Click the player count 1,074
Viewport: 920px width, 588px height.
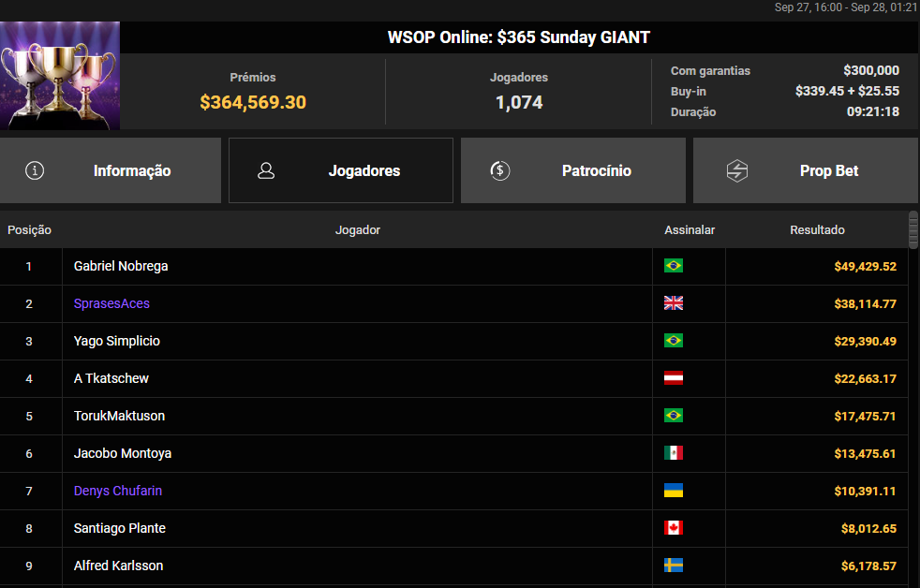pos(519,103)
